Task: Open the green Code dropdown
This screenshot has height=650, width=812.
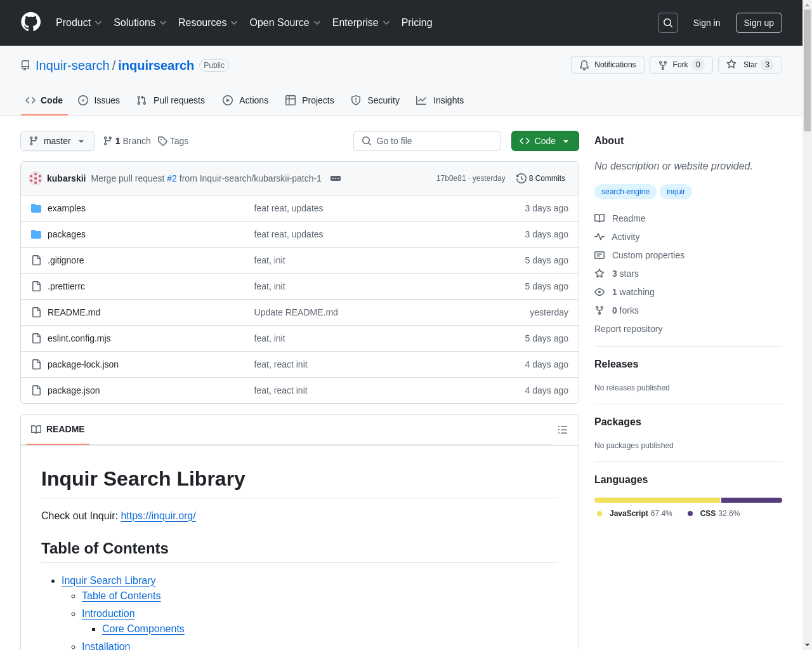Action: (545, 141)
